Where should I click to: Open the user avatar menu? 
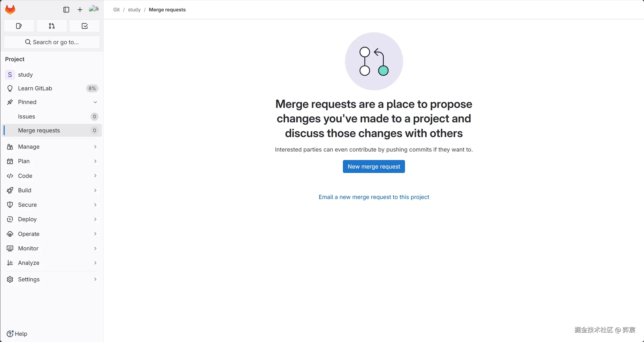tap(94, 9)
